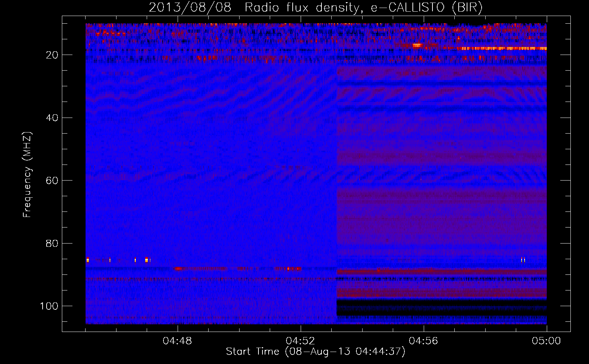Click the 100 MHz frequency axis label
The width and height of the screenshot is (589, 364).
pos(49,306)
